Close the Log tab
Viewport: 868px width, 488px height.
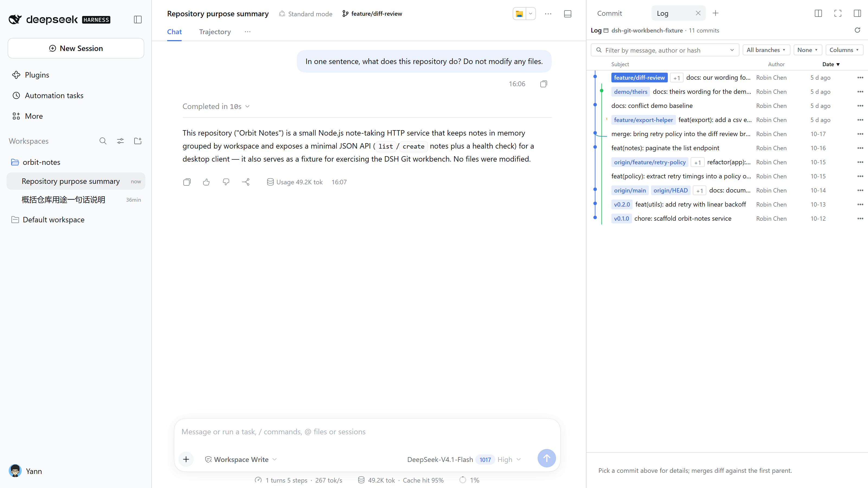(698, 13)
